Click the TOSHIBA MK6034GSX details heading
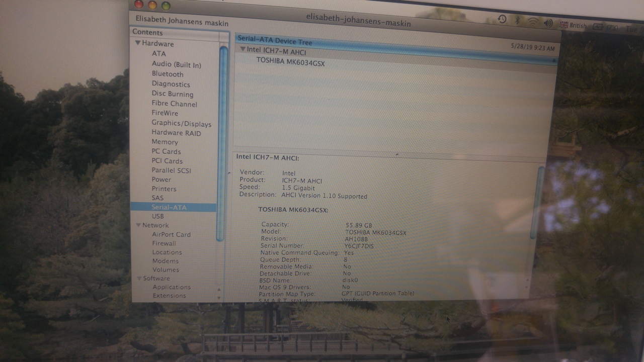 coord(293,209)
